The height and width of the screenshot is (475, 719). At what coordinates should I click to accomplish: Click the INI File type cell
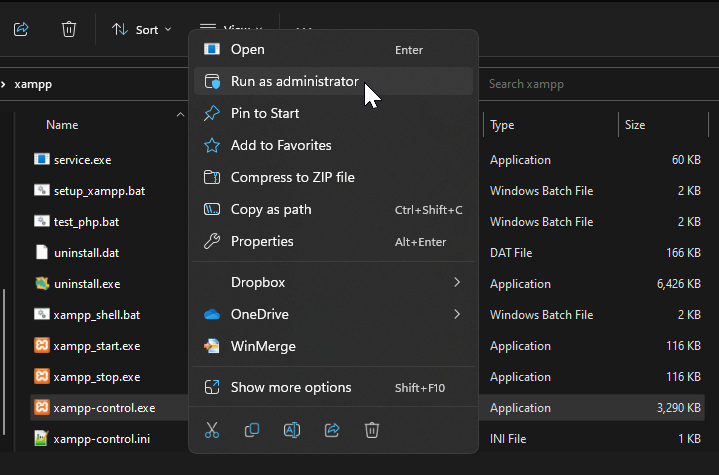coord(508,439)
